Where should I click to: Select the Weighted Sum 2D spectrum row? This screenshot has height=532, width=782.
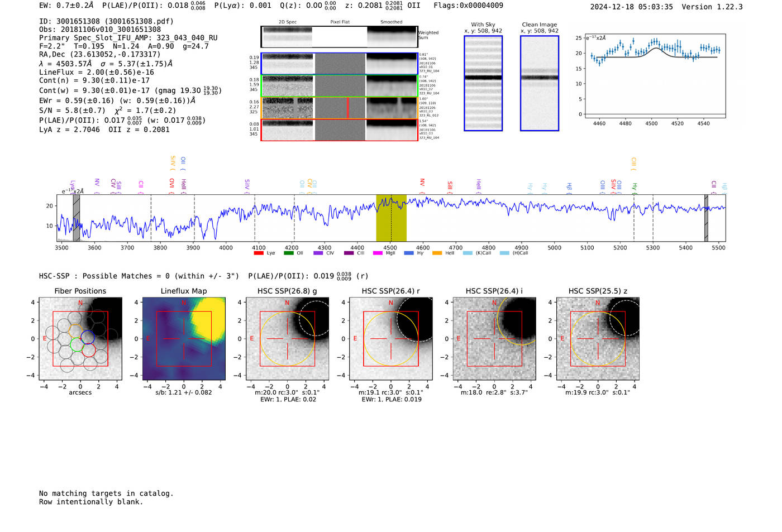(339, 37)
